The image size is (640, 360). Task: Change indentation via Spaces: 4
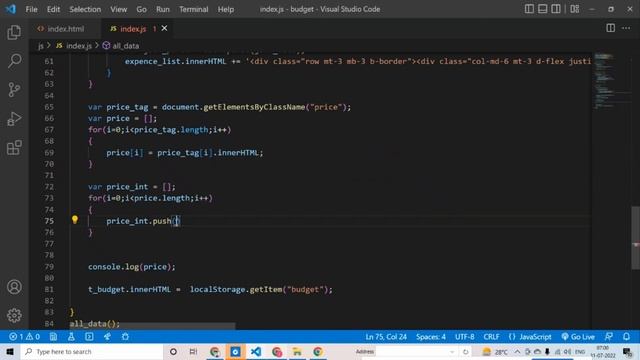pyautogui.click(x=431, y=337)
